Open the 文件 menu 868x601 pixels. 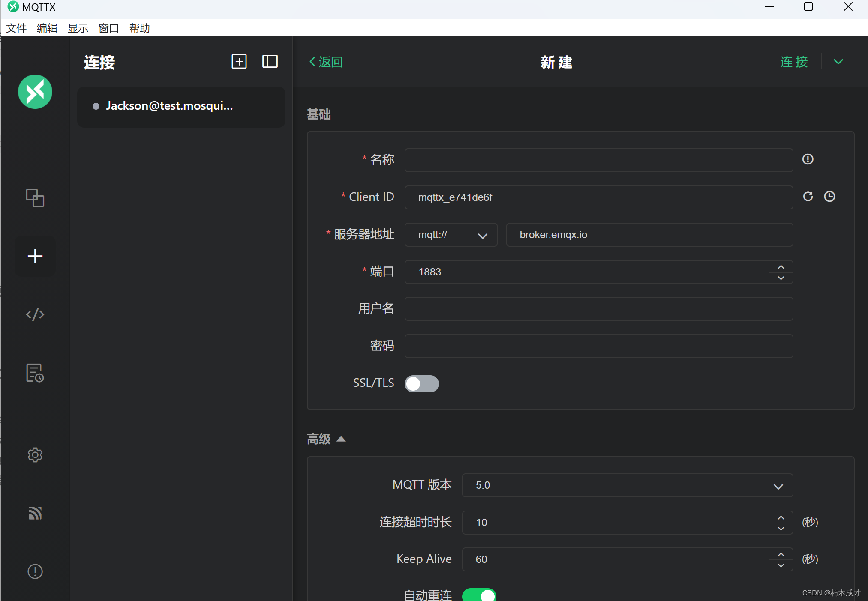click(16, 28)
